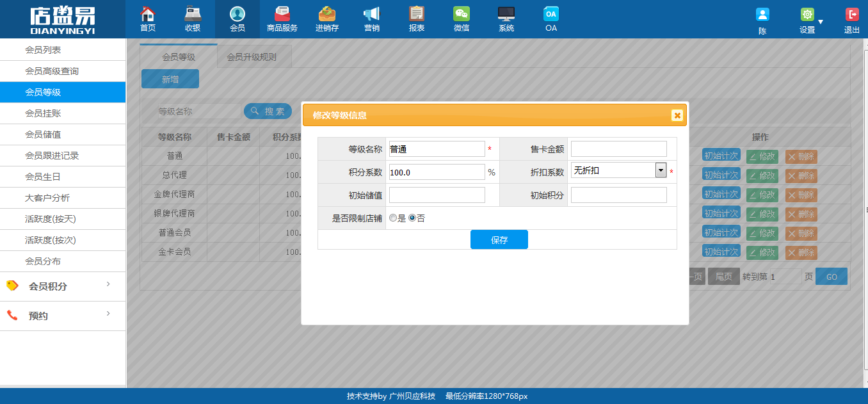Screen dimensions: 868x404
Task: Click the GO page jump button
Action: point(832,277)
